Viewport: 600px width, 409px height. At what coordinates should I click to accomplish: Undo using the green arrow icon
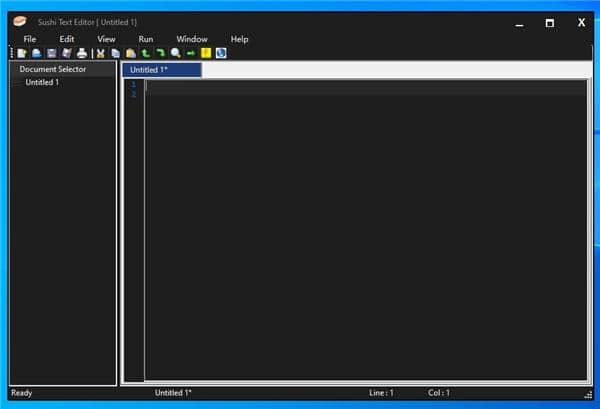(x=146, y=53)
